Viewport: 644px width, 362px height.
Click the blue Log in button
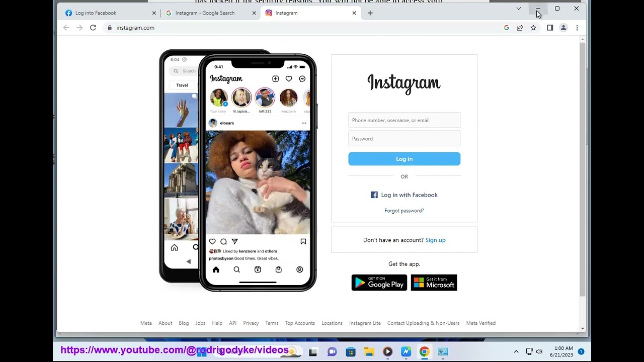404,159
